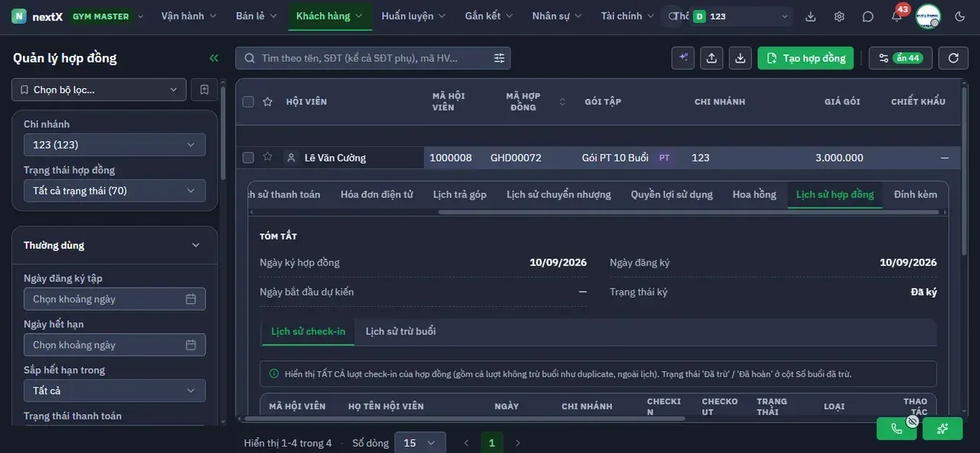Viewport: 980px width, 453px height.
Task: Star the Lê Văn Cường contract row
Action: coord(267,157)
